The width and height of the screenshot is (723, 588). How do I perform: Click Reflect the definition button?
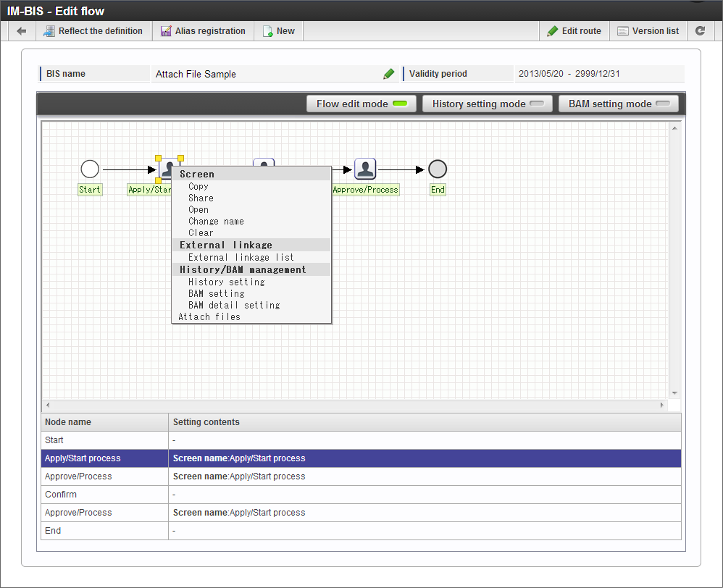pyautogui.click(x=93, y=31)
